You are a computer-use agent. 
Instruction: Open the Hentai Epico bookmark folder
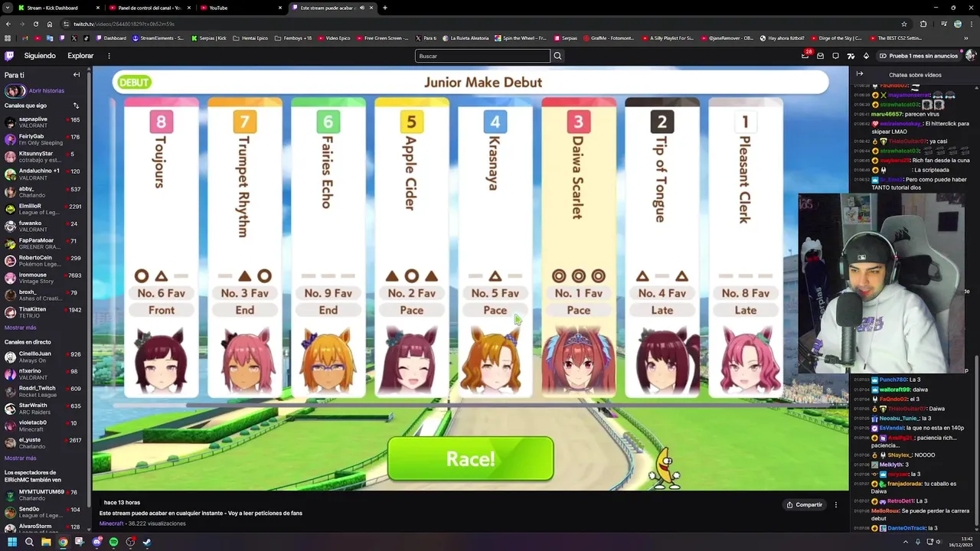tap(250, 38)
